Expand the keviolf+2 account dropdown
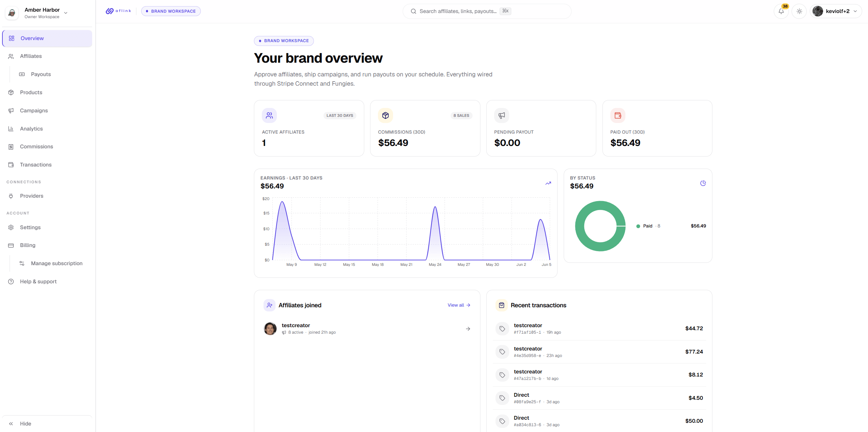The height and width of the screenshot is (432, 868). [836, 11]
